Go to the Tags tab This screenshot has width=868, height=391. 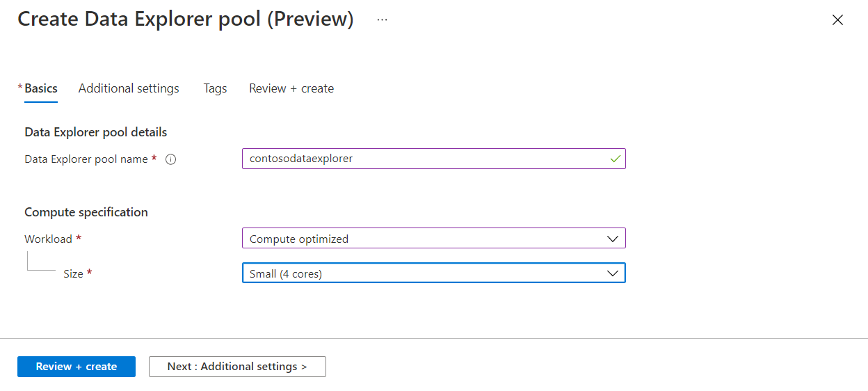click(215, 88)
